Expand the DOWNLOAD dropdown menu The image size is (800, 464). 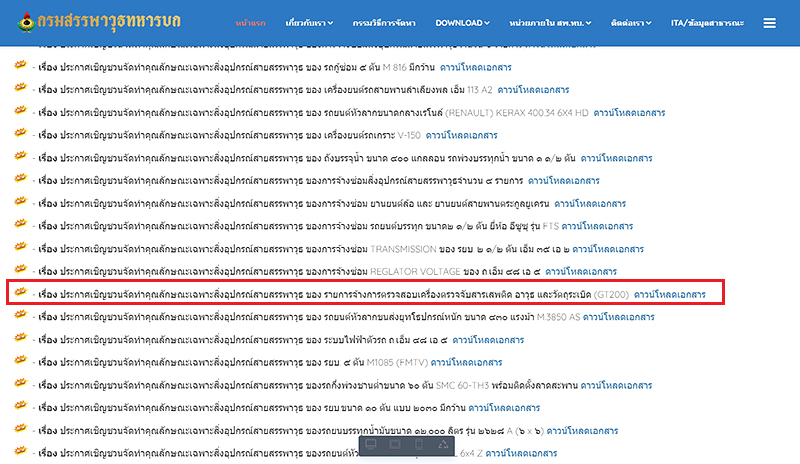[x=462, y=23]
